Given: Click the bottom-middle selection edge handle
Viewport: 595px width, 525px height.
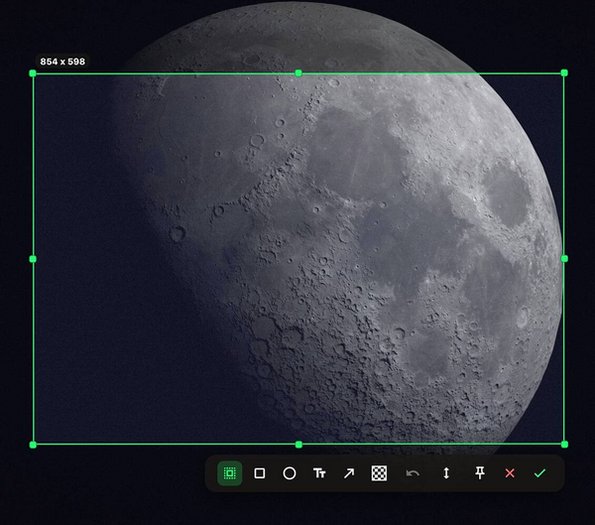Looking at the screenshot, I should [298, 444].
